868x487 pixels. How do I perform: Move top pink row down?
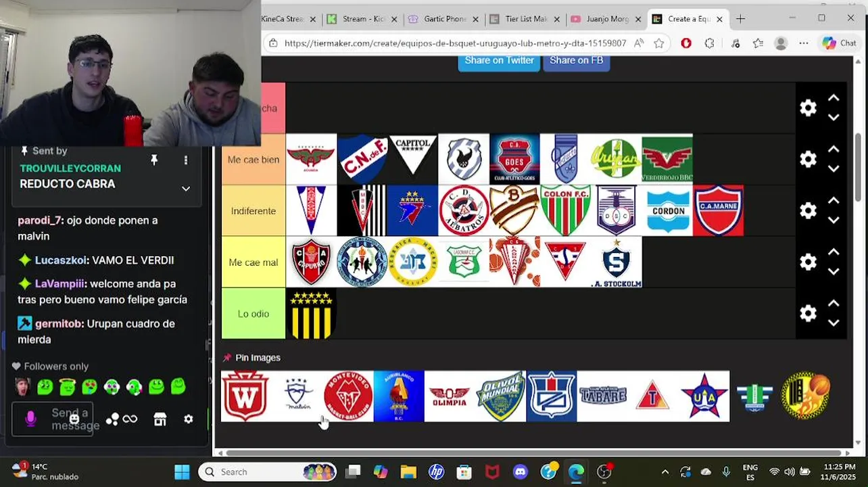834,118
